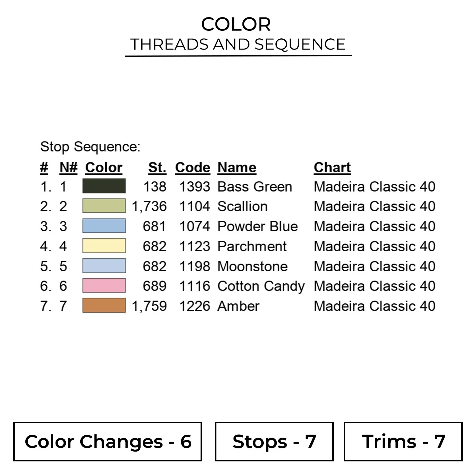
Task: Click the Color column header
Action: (x=104, y=168)
